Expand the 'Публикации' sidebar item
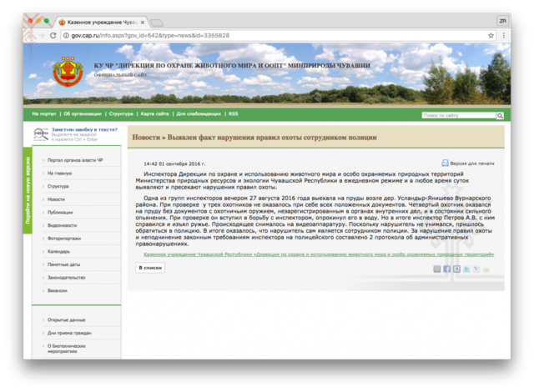 (x=60, y=213)
